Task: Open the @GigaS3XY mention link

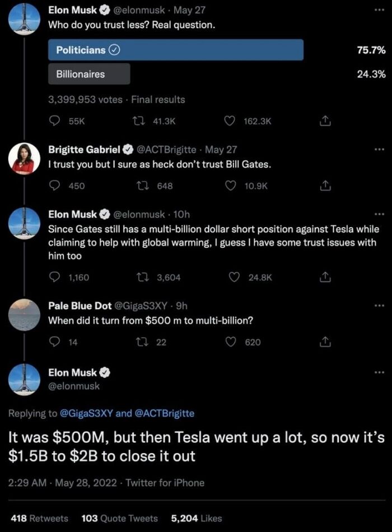Action: [x=86, y=413]
